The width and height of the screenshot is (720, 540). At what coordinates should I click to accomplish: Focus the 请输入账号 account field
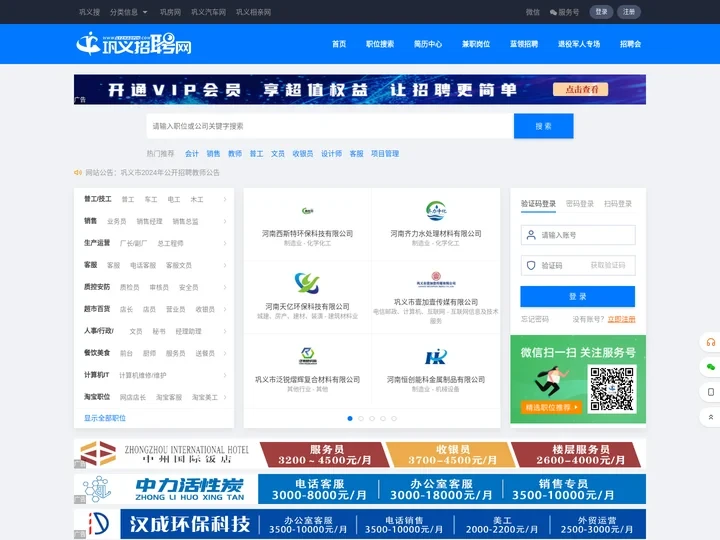point(578,235)
